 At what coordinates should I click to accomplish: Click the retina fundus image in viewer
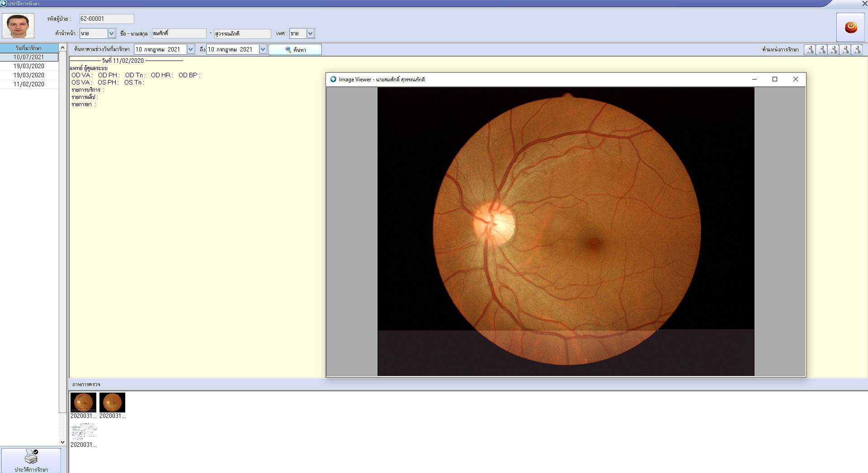click(x=566, y=231)
